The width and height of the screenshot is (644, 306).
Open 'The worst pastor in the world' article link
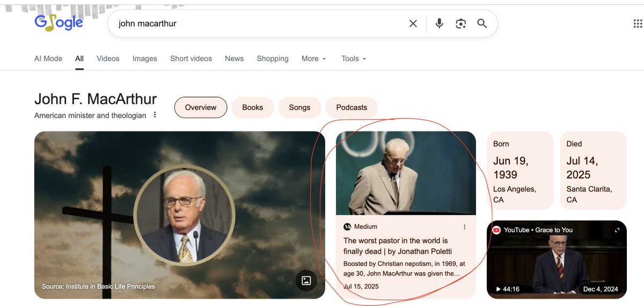398,246
